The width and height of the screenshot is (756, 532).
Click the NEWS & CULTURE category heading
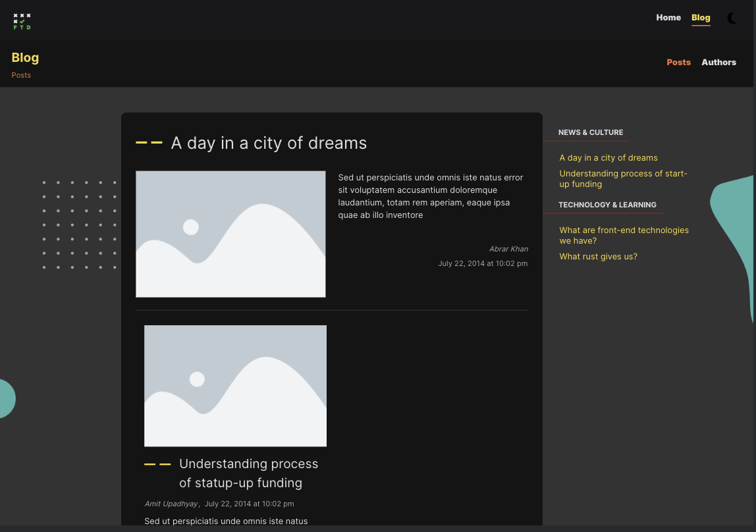click(x=591, y=132)
